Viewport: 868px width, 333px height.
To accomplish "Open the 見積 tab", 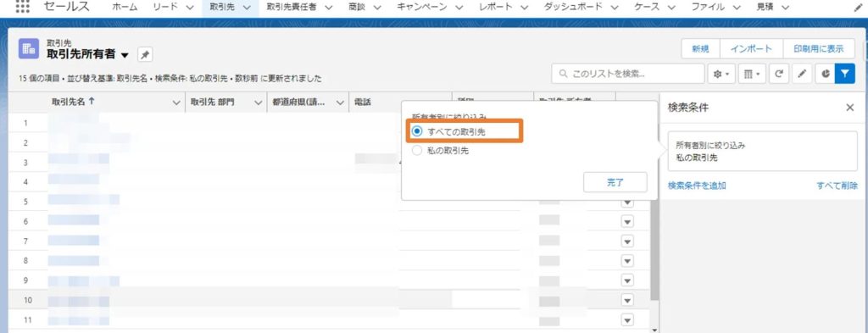I will 765,7.
